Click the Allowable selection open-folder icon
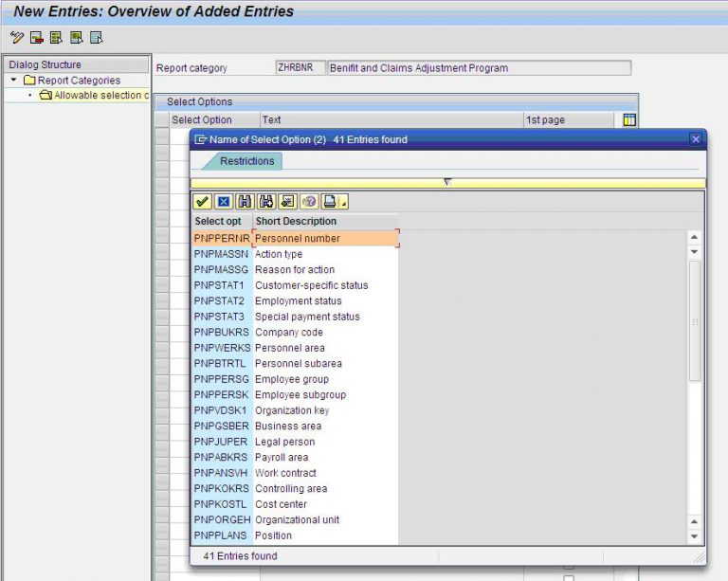This screenshot has width=728, height=581. (45, 95)
